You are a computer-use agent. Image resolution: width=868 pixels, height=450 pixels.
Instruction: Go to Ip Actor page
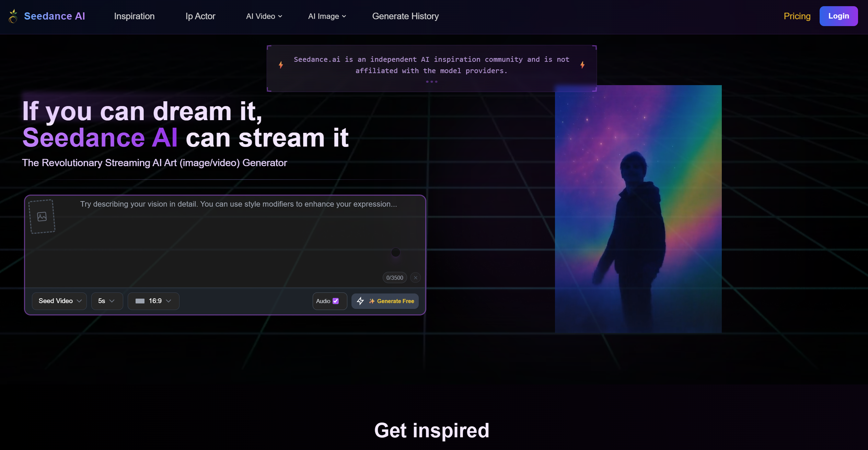coord(200,16)
